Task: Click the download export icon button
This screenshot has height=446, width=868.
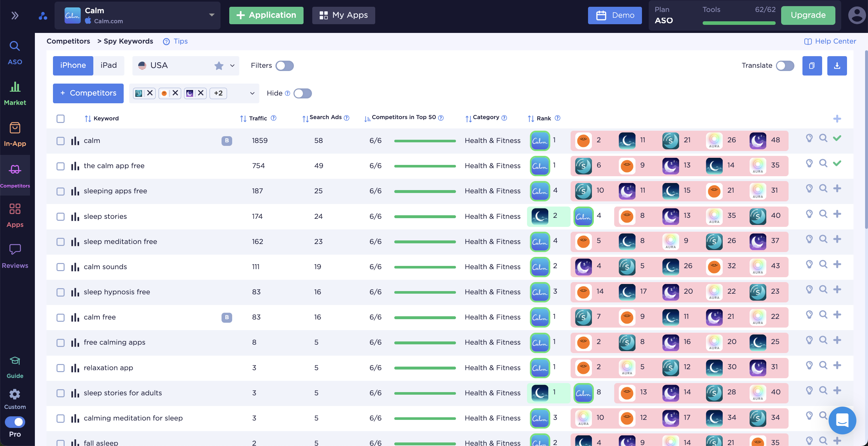Action: click(837, 66)
